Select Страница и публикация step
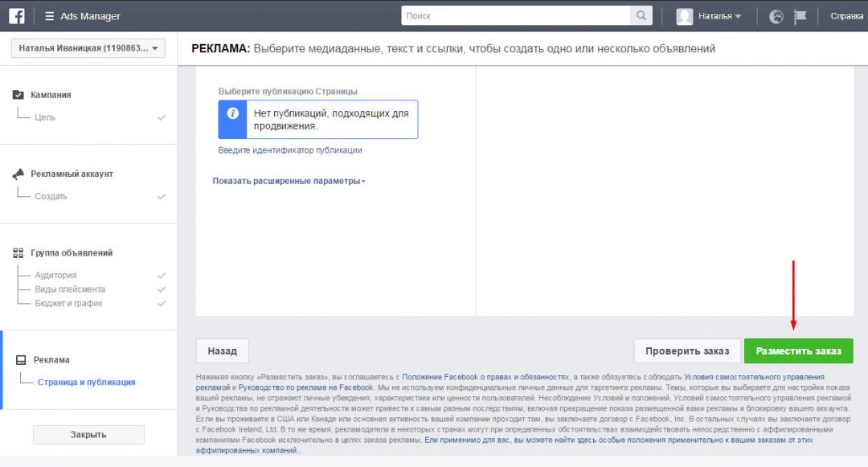Screen dimensions: 868x467 coord(86,382)
